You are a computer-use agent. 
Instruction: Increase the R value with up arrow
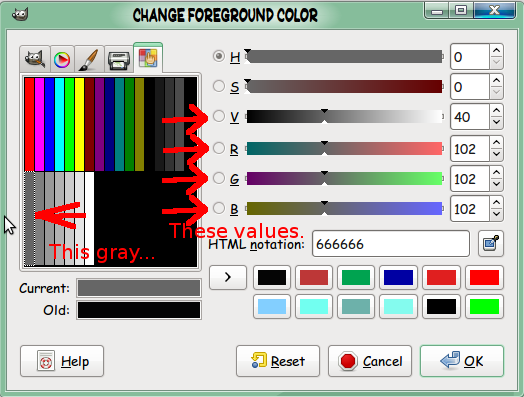496,142
